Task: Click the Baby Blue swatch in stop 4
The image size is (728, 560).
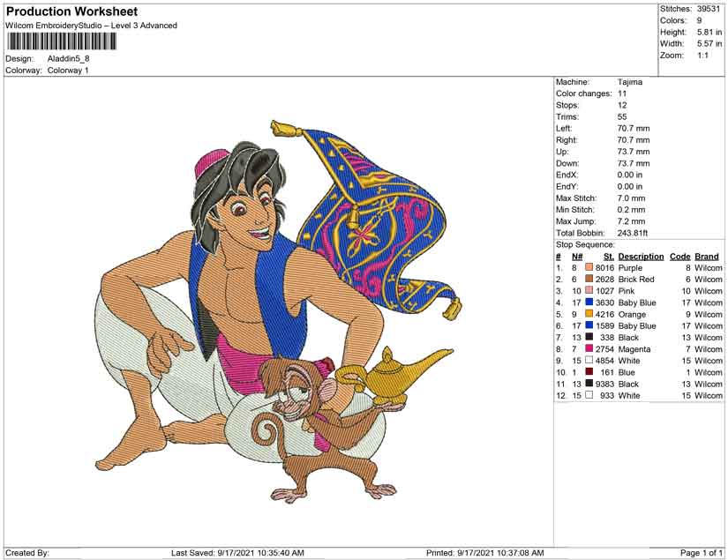Action: click(x=589, y=302)
